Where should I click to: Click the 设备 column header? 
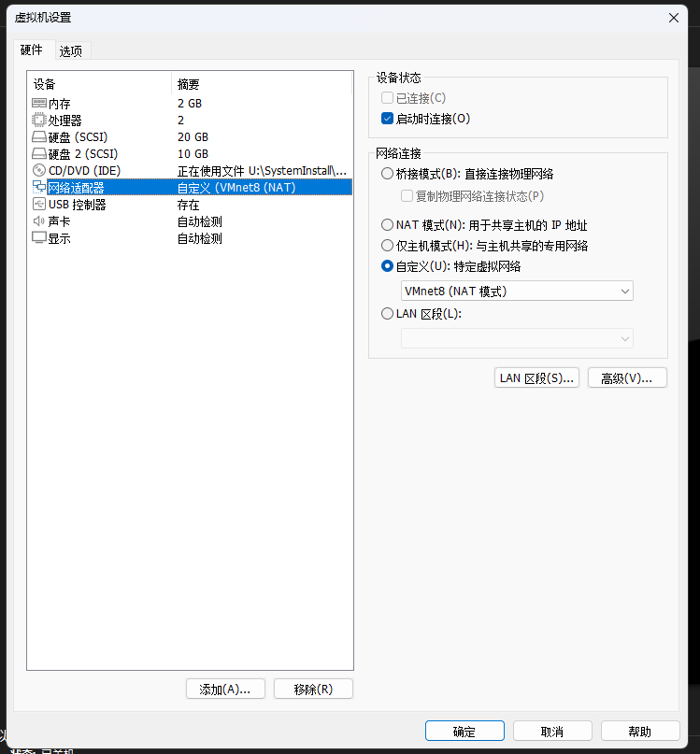pyautogui.click(x=100, y=84)
